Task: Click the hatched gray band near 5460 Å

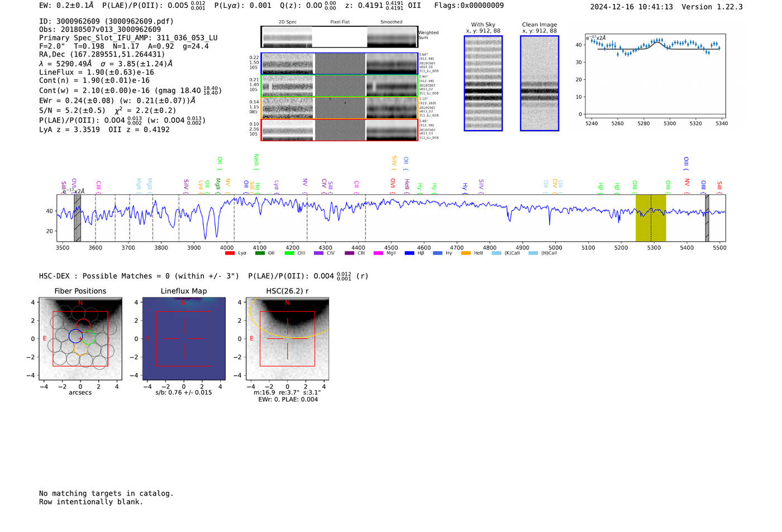Action: [707, 218]
